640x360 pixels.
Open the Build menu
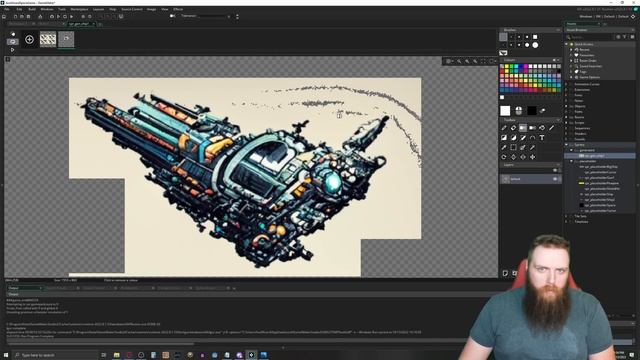click(x=32, y=9)
